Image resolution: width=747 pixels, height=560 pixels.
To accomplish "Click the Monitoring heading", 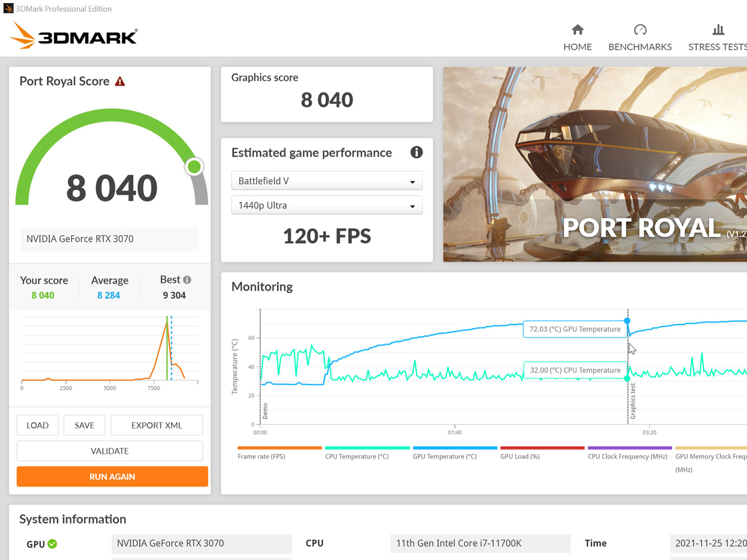I will tap(262, 287).
